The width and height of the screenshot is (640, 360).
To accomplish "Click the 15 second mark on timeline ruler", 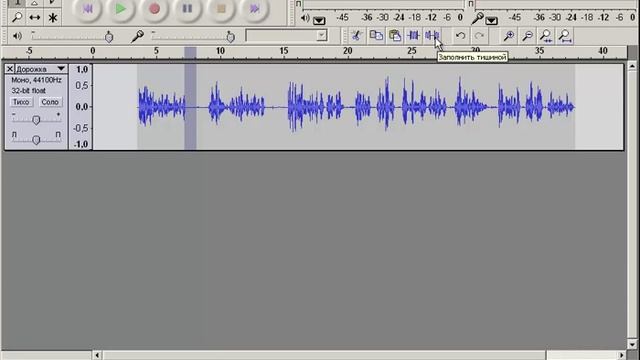I will [284, 51].
